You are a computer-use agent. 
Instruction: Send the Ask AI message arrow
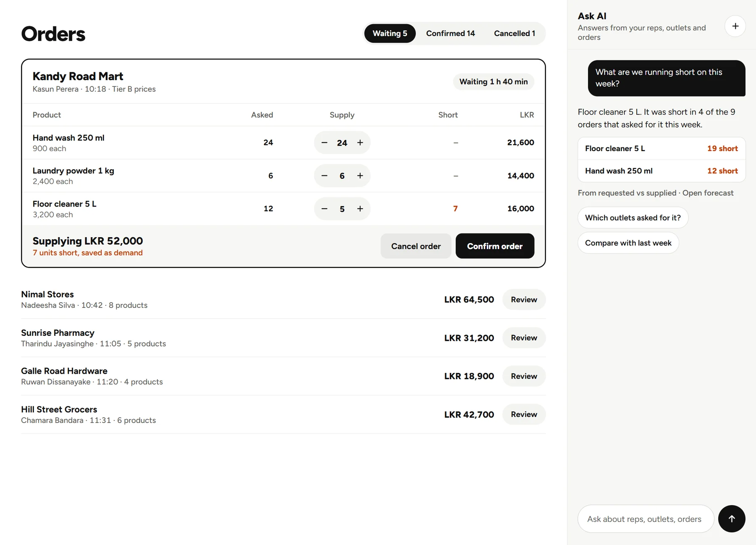(x=732, y=519)
